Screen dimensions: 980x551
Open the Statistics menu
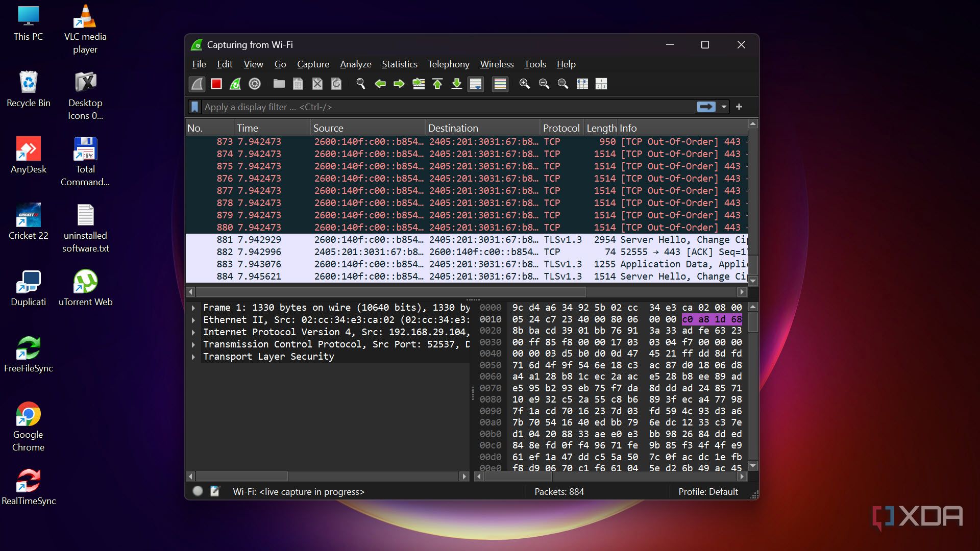point(400,64)
